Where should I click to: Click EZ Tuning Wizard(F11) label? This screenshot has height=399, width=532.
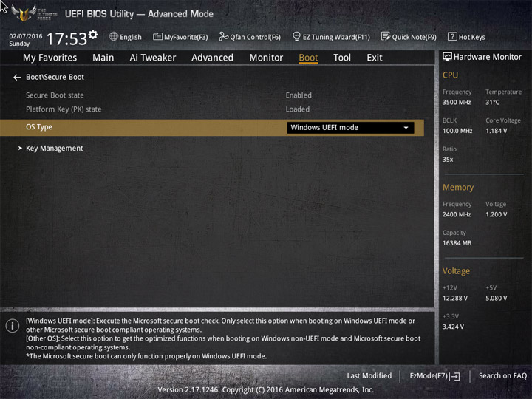[336, 37]
